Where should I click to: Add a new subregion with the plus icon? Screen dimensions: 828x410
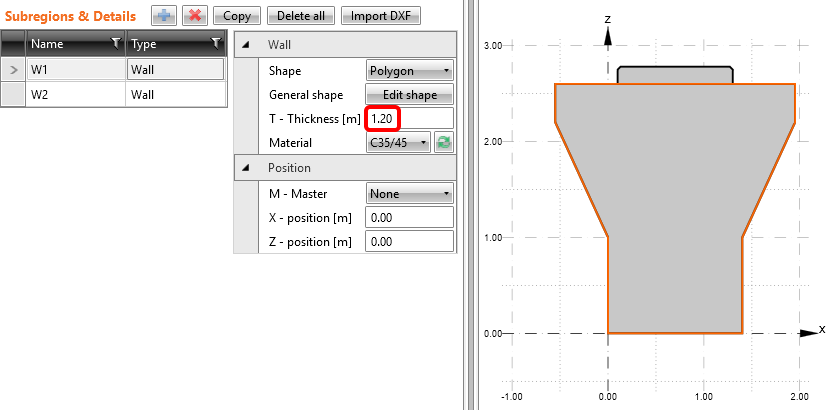164,16
